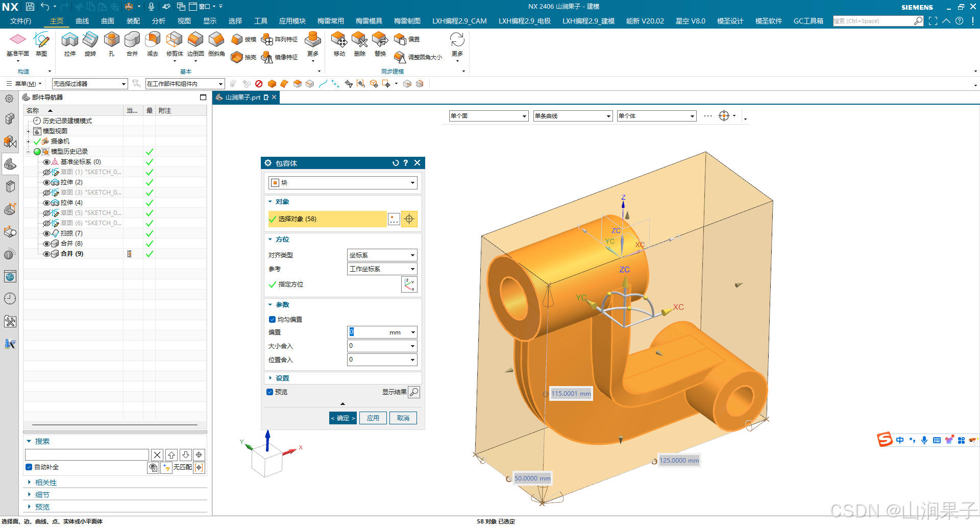The image size is (980, 527).
Task: Click the 指定方位 CSYS dialog icon
Action: [x=409, y=284]
